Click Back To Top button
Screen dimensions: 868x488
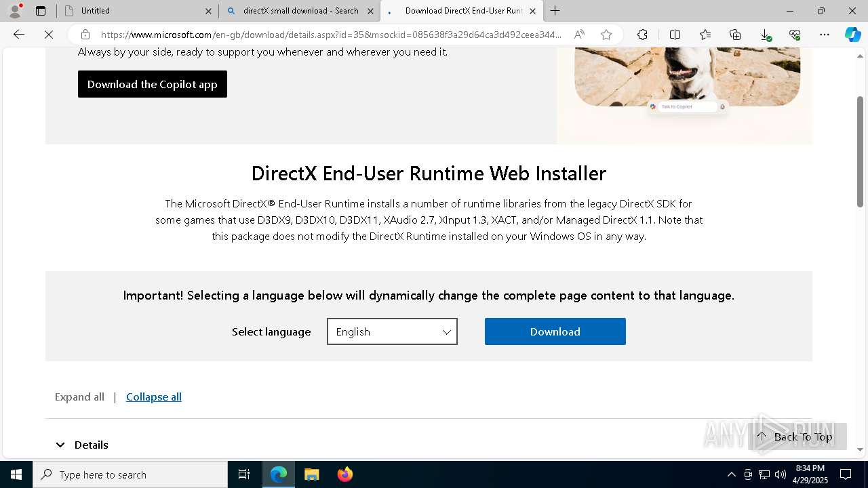797,436
